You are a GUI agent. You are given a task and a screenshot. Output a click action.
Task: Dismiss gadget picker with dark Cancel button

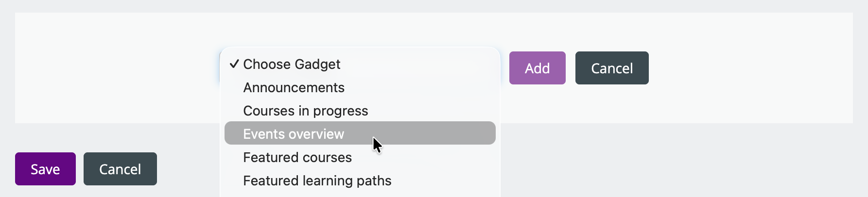611,68
